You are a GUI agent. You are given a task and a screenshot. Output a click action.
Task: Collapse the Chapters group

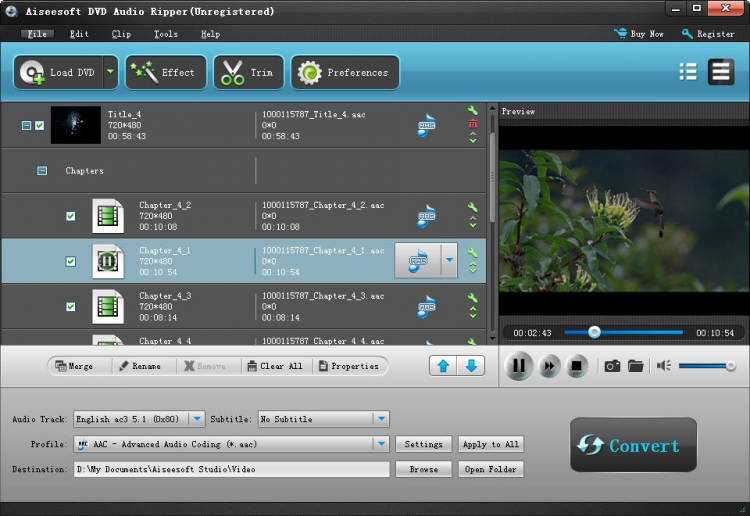click(42, 171)
